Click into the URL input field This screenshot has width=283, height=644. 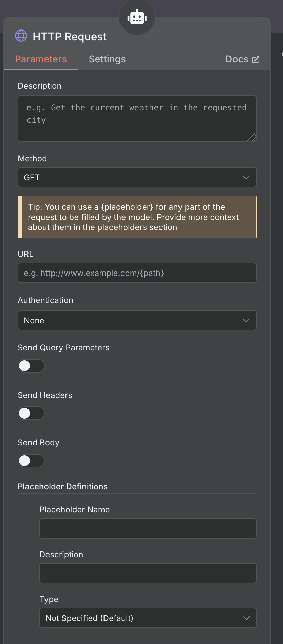pos(137,273)
